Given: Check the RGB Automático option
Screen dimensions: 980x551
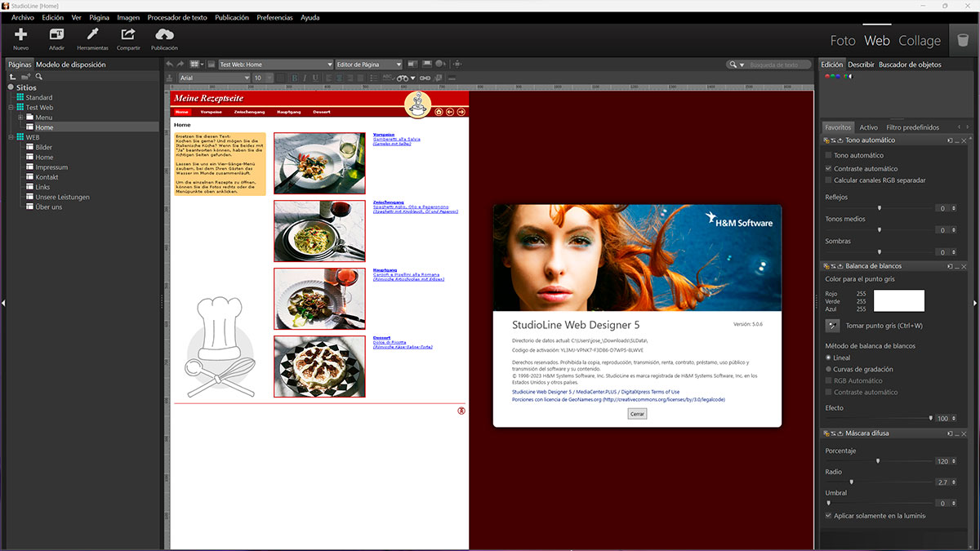Looking at the screenshot, I should [828, 380].
